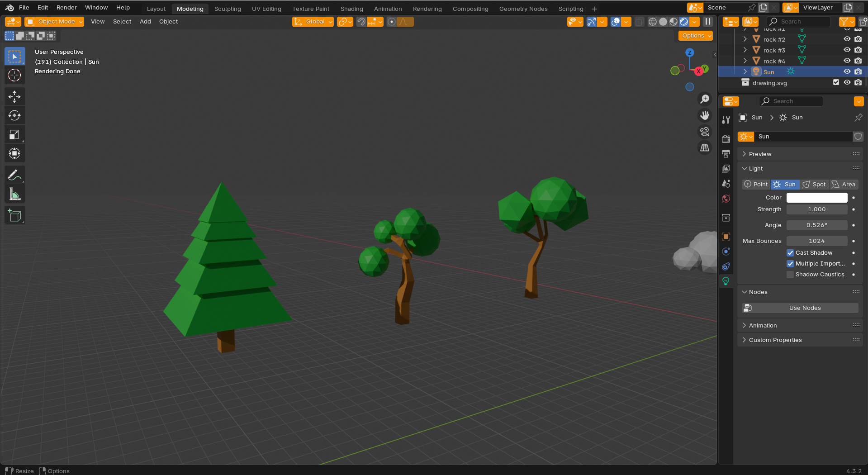Image resolution: width=868 pixels, height=475 pixels.
Task: Open the View Layer properties tab
Action: 726,169
